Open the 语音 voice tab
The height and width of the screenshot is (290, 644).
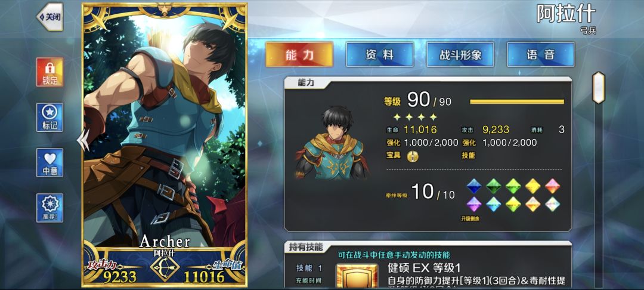(540, 55)
